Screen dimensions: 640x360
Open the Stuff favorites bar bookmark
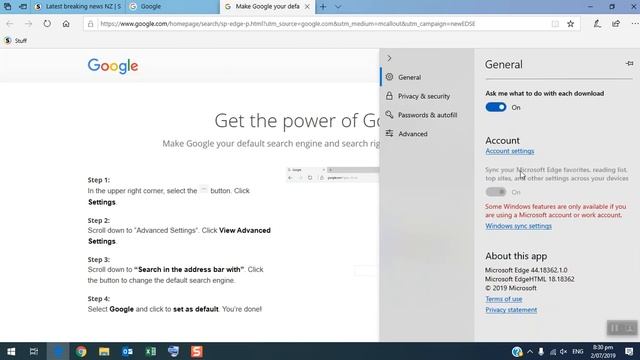(x=16, y=40)
